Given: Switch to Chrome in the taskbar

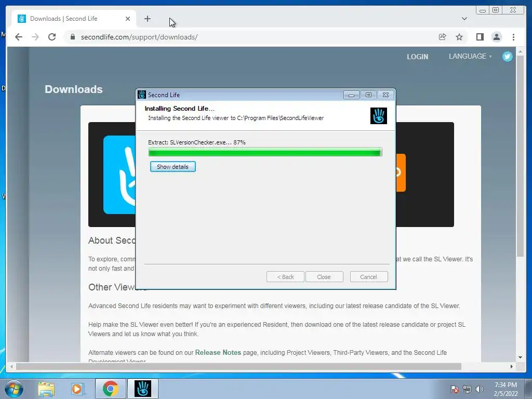Looking at the screenshot, I should (110, 389).
